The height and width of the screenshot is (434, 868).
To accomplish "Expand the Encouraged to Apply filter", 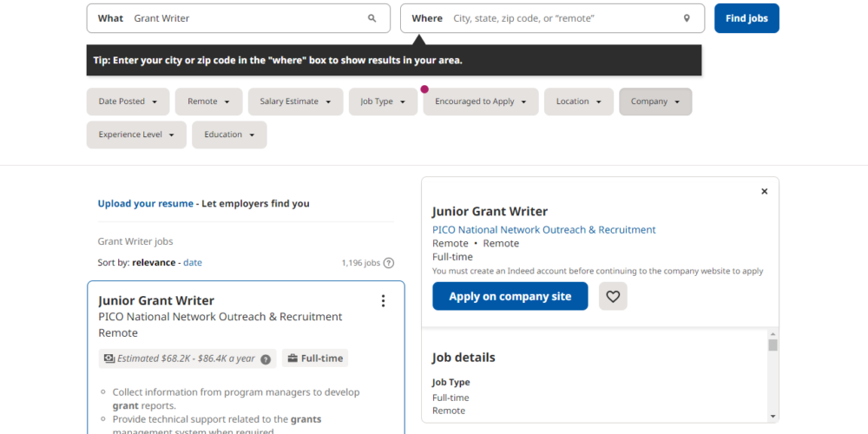I will [480, 102].
